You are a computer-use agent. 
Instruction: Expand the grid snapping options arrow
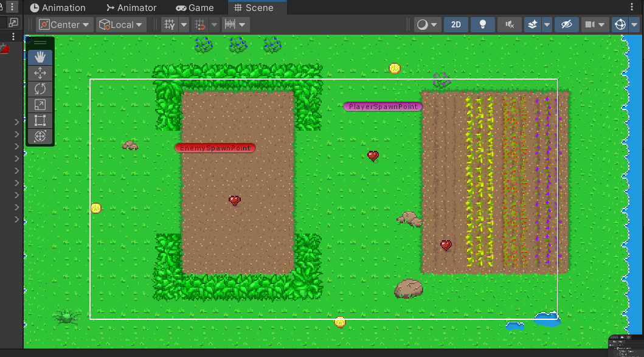click(x=215, y=25)
